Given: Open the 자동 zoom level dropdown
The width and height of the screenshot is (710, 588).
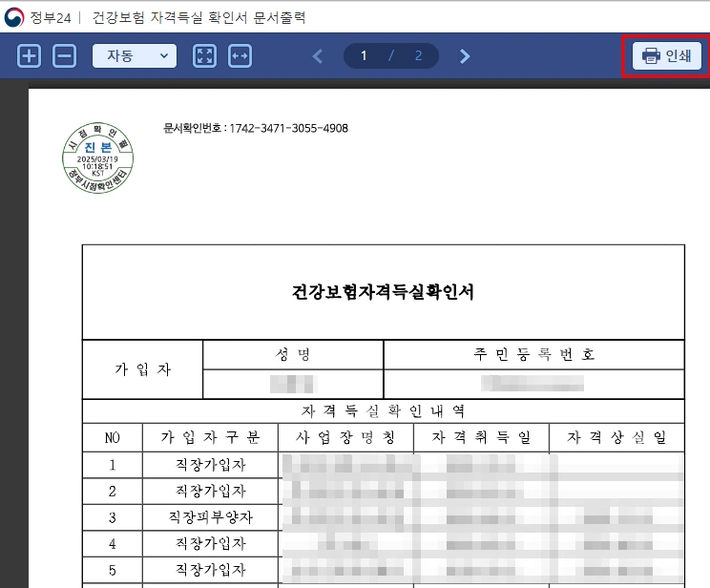Looking at the screenshot, I should click(x=135, y=56).
